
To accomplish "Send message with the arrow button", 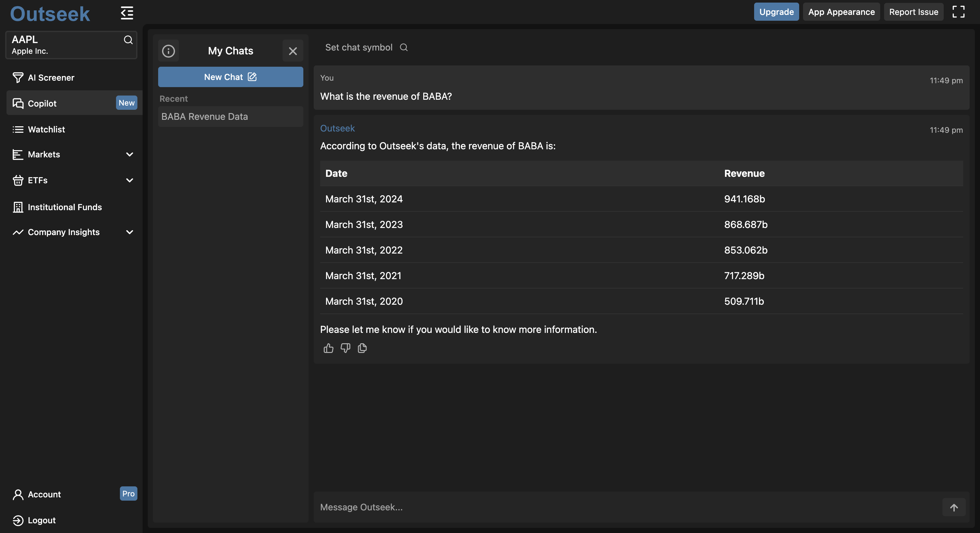I will pyautogui.click(x=954, y=507).
